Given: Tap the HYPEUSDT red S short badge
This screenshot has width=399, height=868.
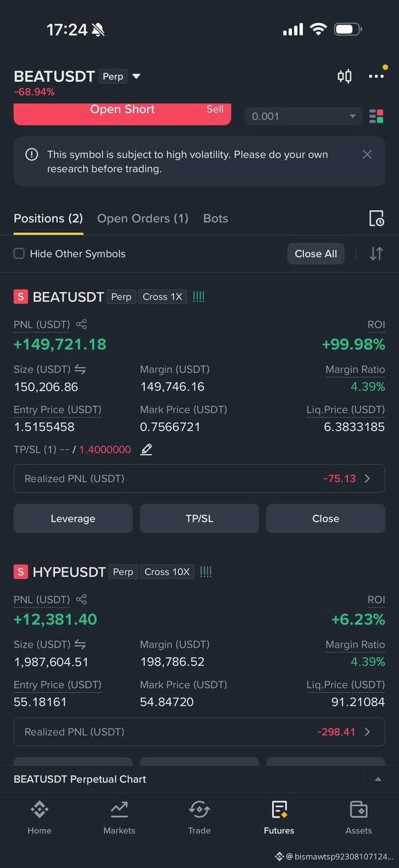Looking at the screenshot, I should point(21,572).
